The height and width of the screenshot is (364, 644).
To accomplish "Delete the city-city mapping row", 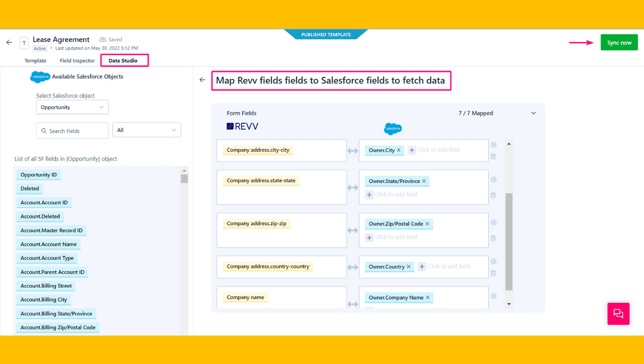I will point(493,156).
